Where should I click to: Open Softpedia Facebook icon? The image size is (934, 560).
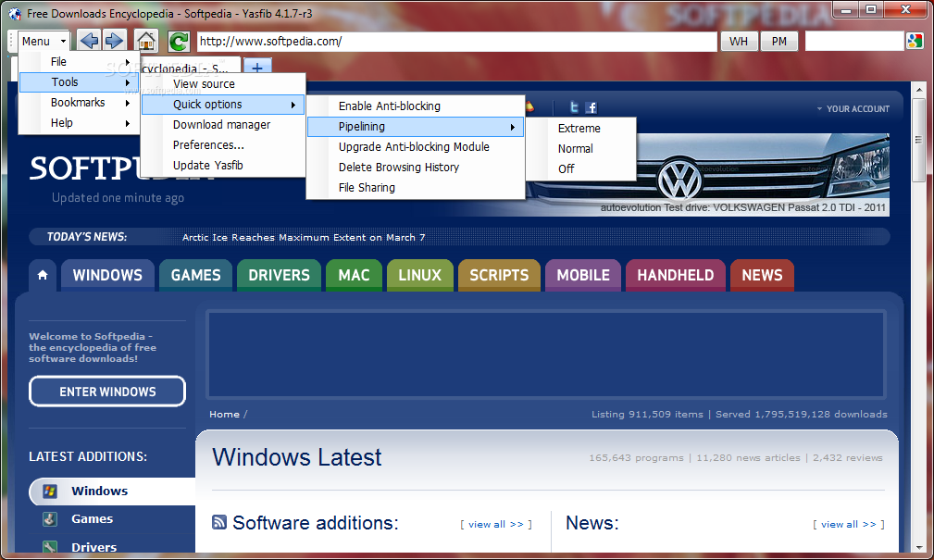tap(591, 107)
